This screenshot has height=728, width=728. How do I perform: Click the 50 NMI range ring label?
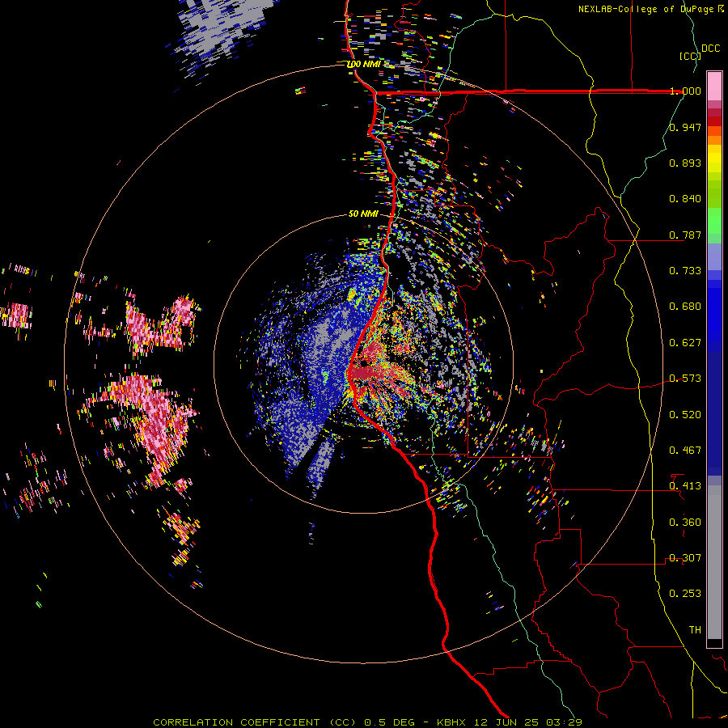[x=363, y=214]
